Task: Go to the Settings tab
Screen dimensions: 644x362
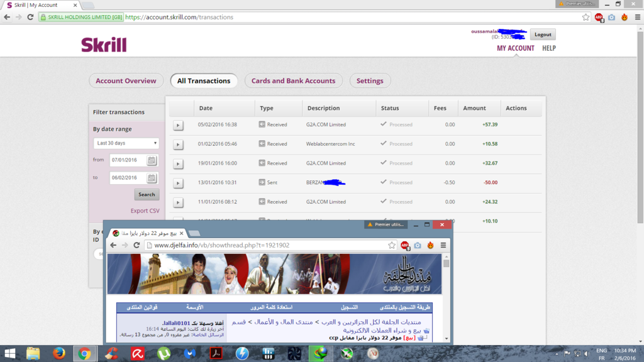Action: [x=370, y=81]
